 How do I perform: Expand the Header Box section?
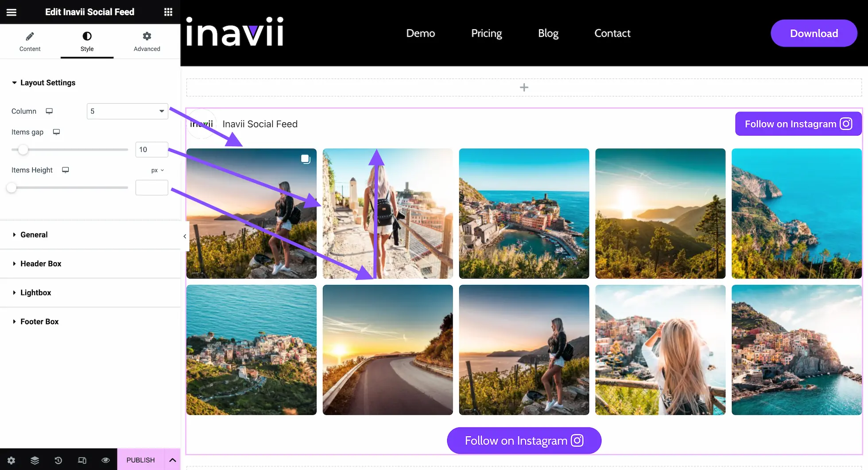(41, 264)
